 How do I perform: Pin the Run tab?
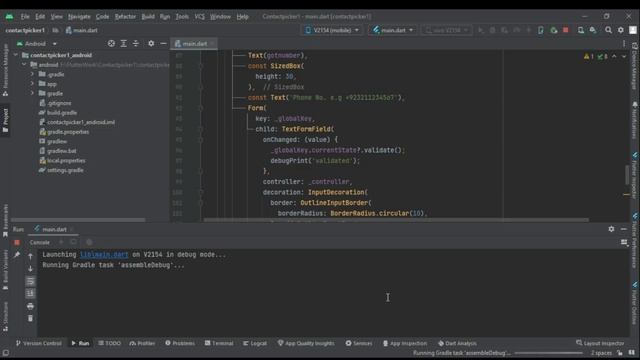pyautogui.click(x=17, y=255)
